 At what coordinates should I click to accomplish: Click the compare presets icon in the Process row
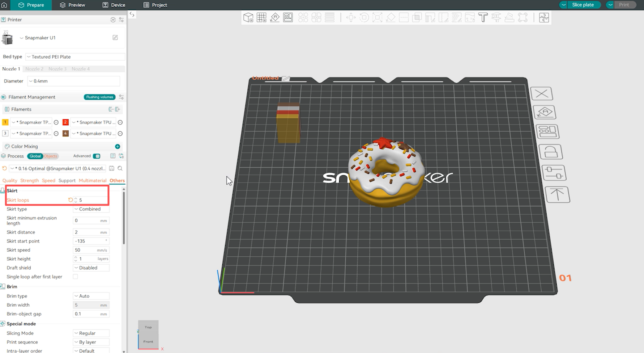point(121,156)
